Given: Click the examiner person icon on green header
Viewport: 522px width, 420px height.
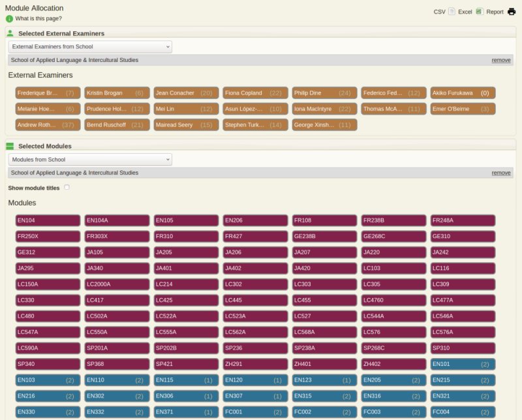Looking at the screenshot, I should [x=10, y=33].
